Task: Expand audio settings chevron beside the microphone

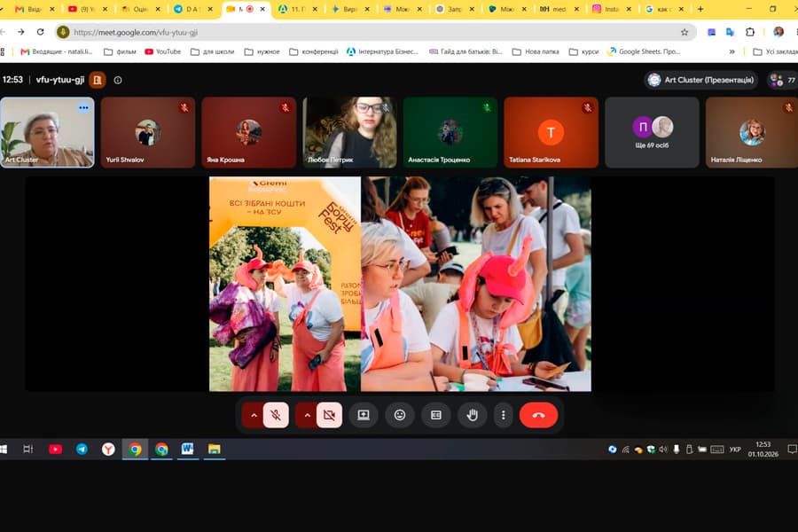Action: pyautogui.click(x=254, y=415)
